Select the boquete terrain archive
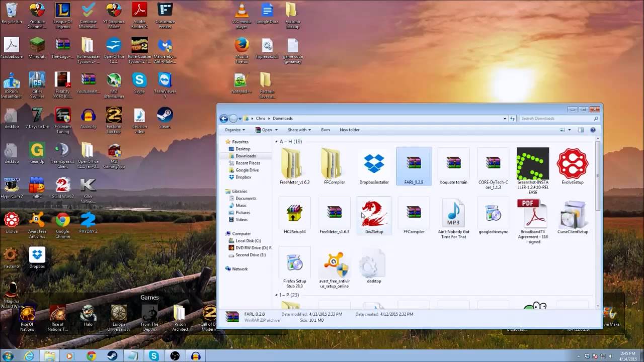 click(x=453, y=166)
